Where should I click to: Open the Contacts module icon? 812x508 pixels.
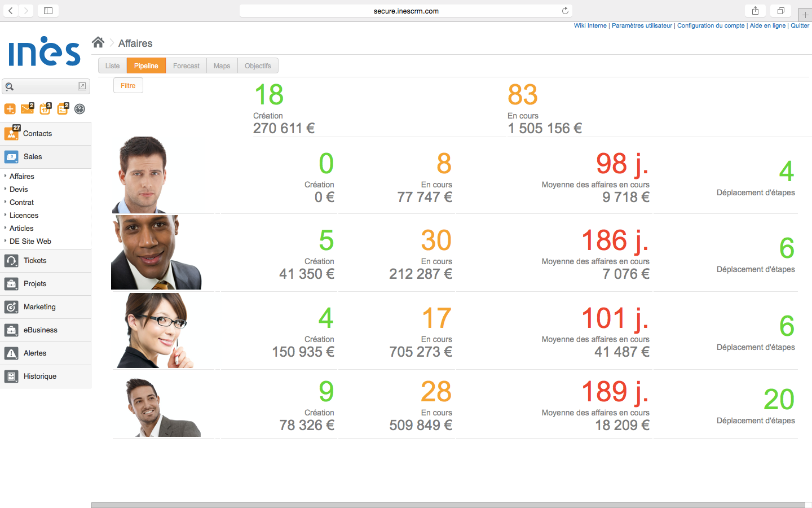point(12,134)
